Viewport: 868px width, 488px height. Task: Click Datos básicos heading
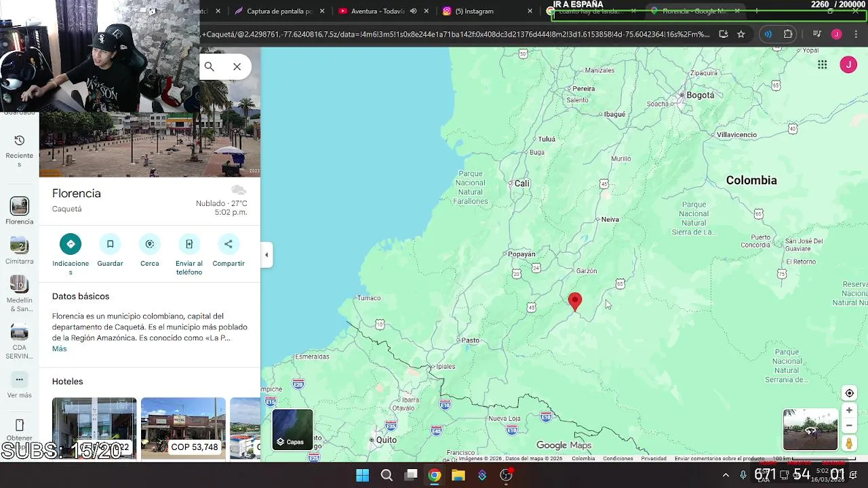click(x=81, y=296)
